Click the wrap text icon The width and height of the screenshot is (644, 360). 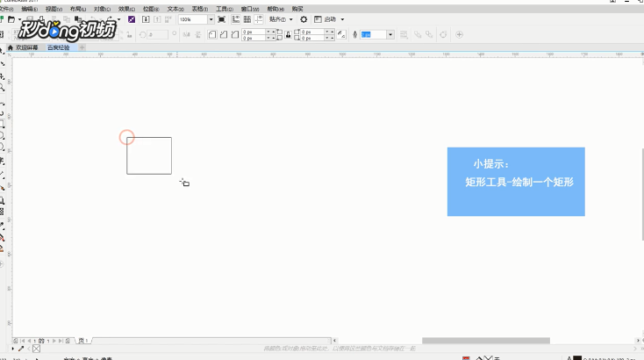[x=404, y=35]
